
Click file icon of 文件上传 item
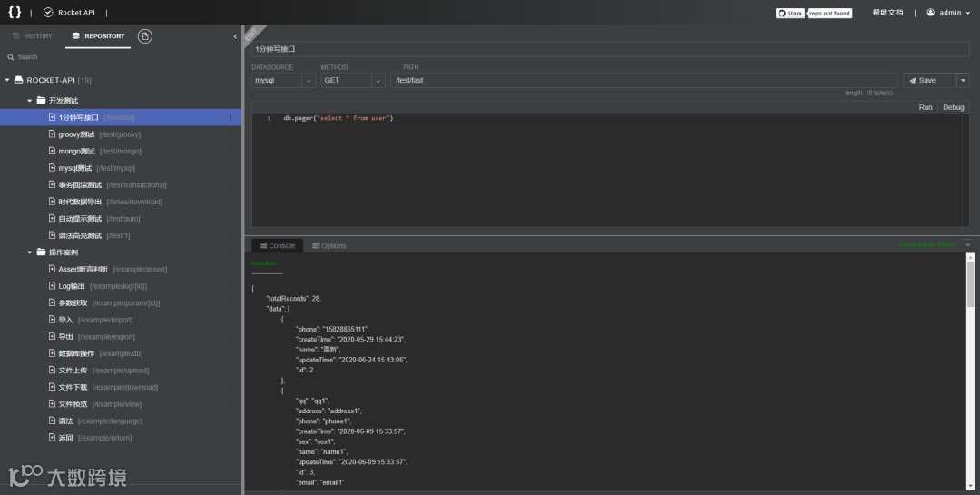tap(53, 370)
